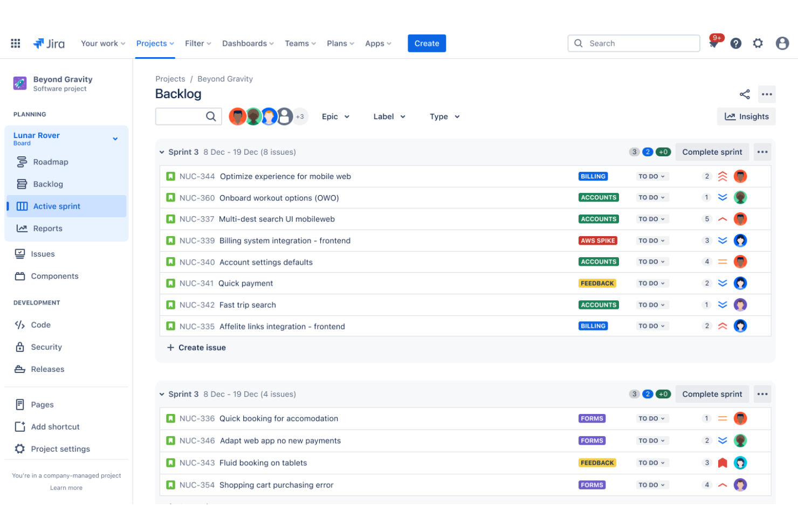Click the Beyond Gravity project icon
Image resolution: width=798 pixels, height=532 pixels.
tap(20, 84)
